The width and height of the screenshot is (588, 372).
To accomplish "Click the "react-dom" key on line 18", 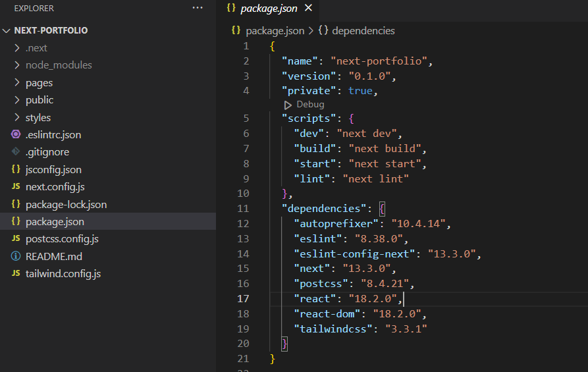I will coord(327,314).
